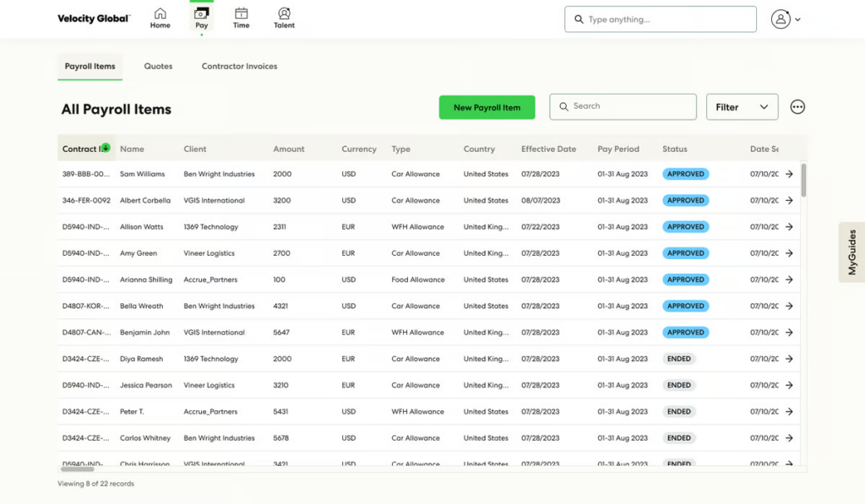The width and height of the screenshot is (865, 504).
Task: Click the horizontal table scrollbar thumb
Action: pyautogui.click(x=77, y=469)
